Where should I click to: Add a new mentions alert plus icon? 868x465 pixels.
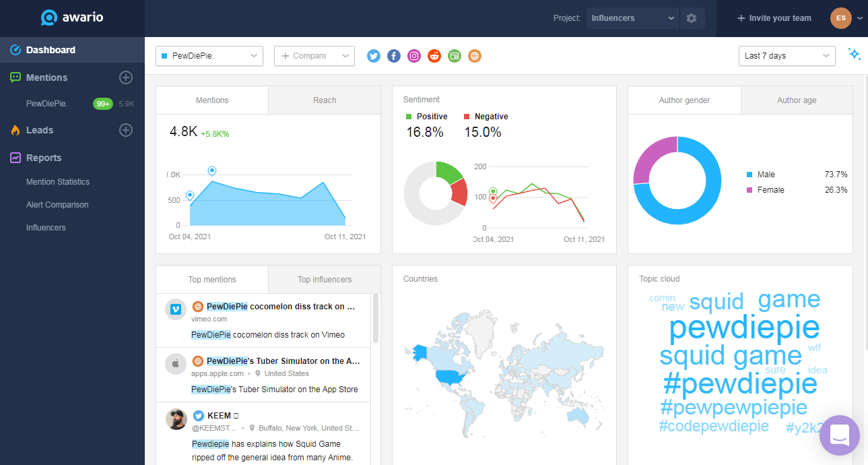click(x=126, y=77)
